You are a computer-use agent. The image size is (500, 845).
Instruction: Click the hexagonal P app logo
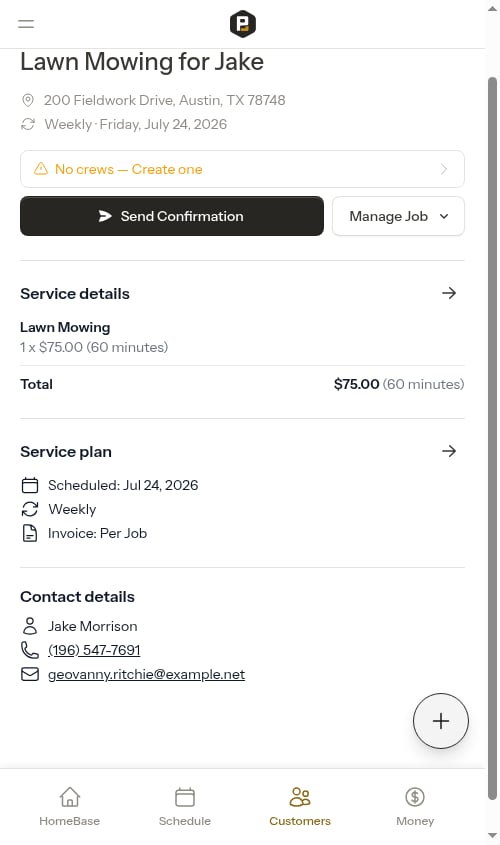[242, 24]
